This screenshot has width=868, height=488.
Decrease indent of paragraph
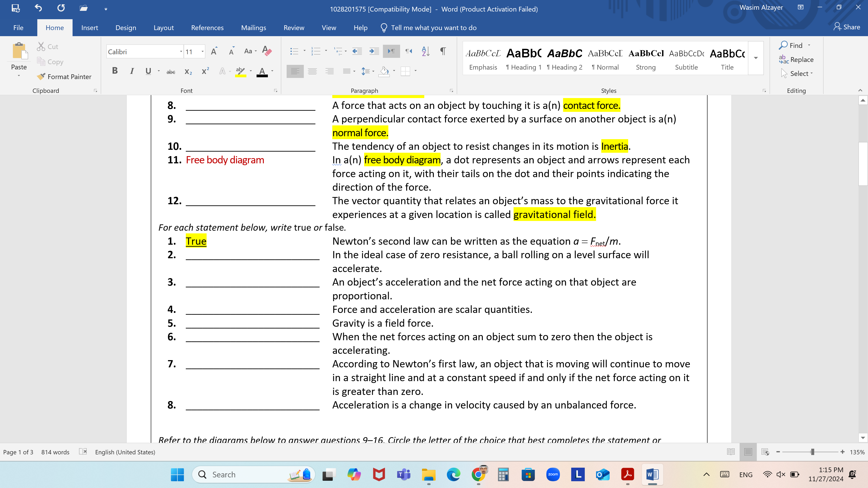[357, 51]
